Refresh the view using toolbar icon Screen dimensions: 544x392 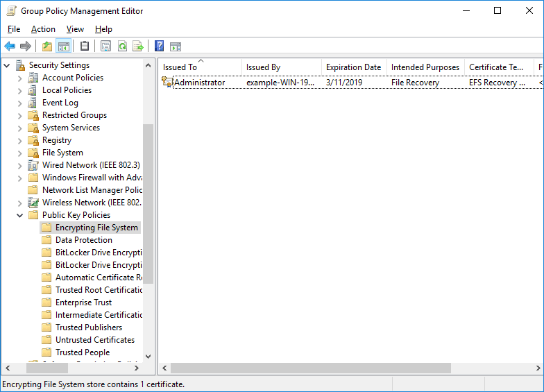[122, 46]
